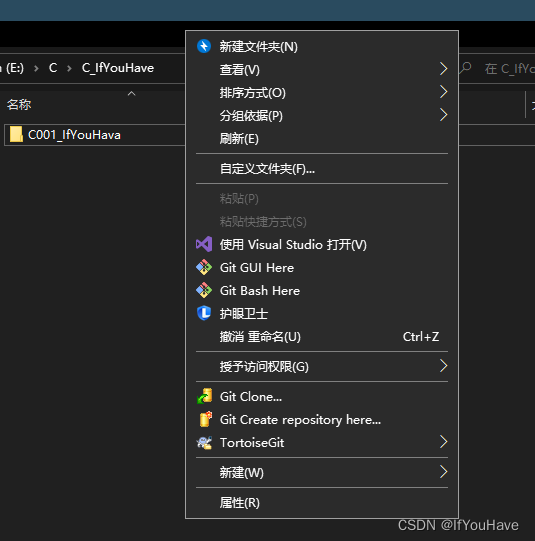Expand the arrow next to 授予访问权限(G)

tap(444, 365)
